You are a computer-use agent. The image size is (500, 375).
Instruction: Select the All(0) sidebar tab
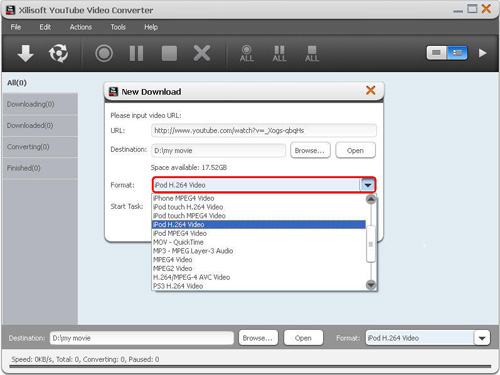[40, 83]
